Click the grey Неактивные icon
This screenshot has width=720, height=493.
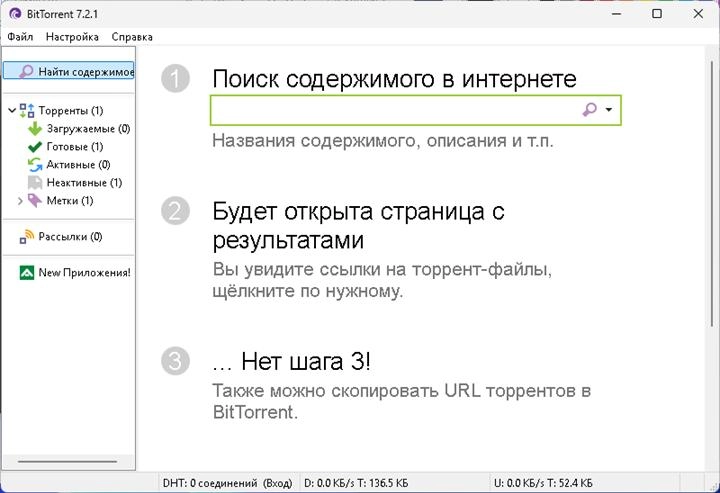[x=35, y=183]
